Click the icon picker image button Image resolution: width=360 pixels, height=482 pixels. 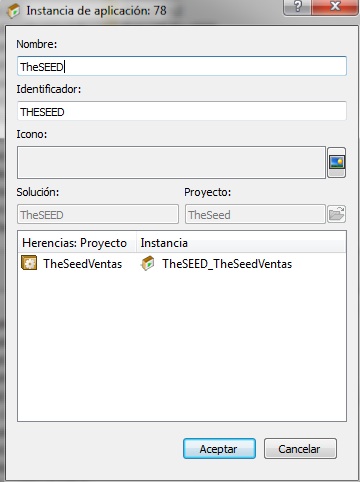[336, 162]
